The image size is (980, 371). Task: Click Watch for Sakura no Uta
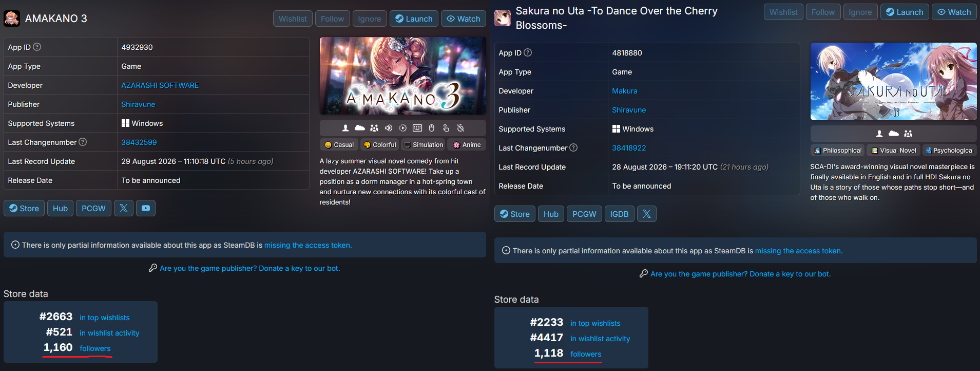(954, 12)
